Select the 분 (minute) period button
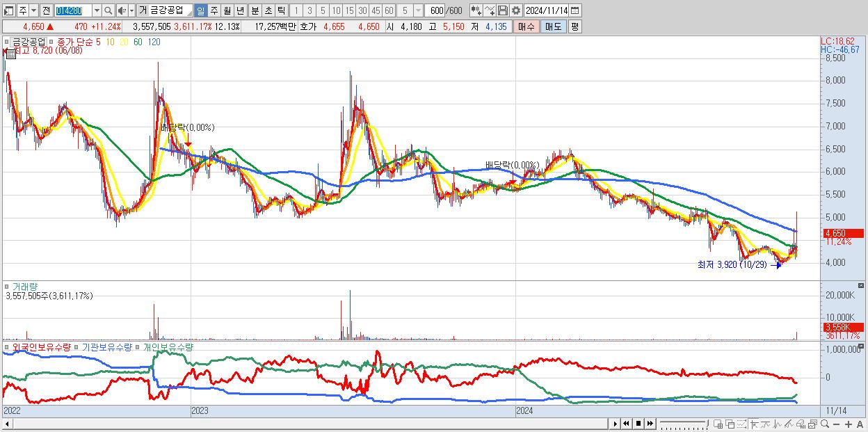Screen dimensions: 868x432 255,10
